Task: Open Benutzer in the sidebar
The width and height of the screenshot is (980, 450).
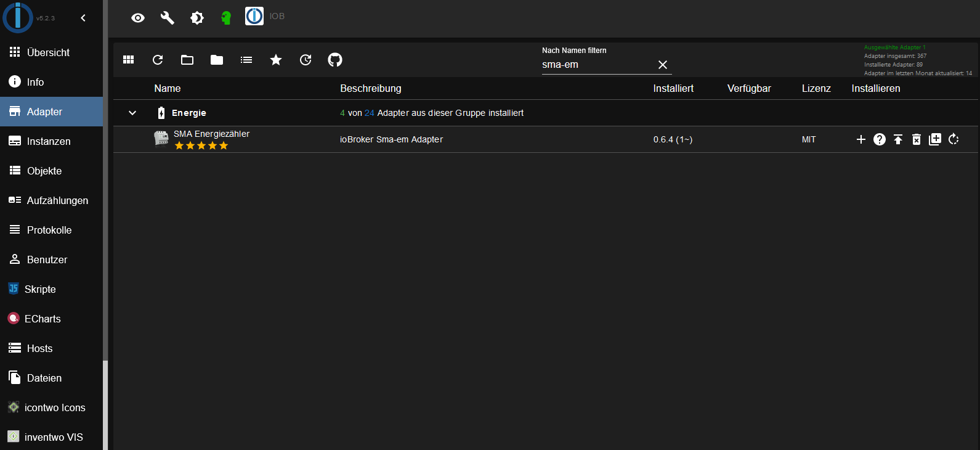Action: click(x=52, y=260)
